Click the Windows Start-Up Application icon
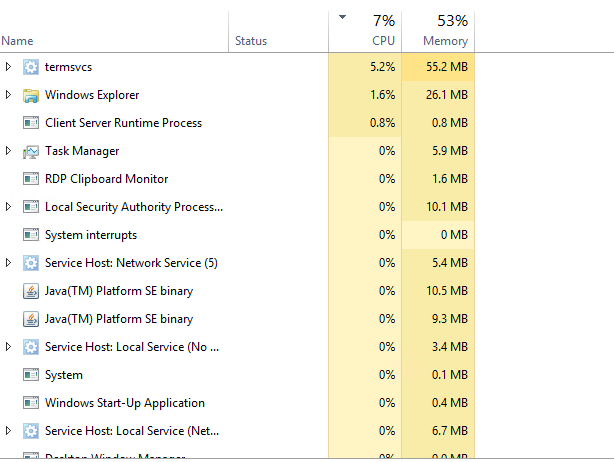Viewport: 614px width, 462px height. pos(31,403)
